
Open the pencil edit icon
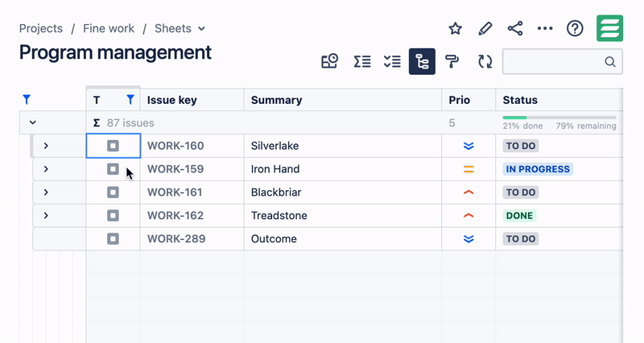[485, 28]
